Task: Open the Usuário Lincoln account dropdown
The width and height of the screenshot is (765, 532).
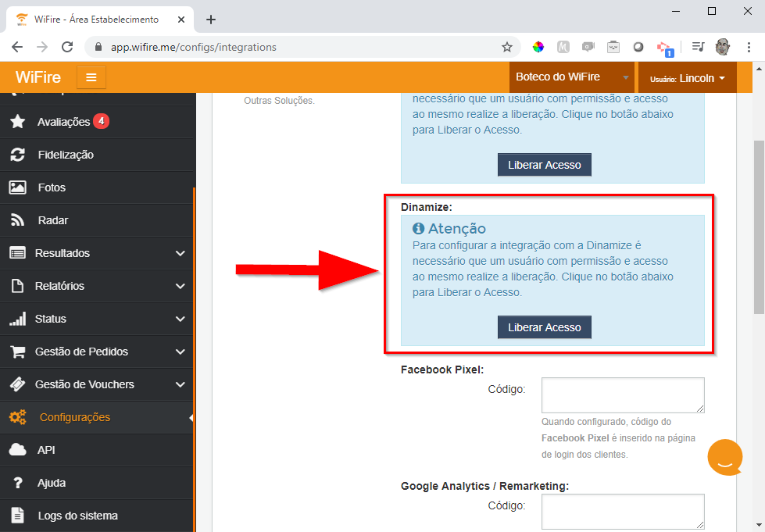Action: (x=687, y=77)
